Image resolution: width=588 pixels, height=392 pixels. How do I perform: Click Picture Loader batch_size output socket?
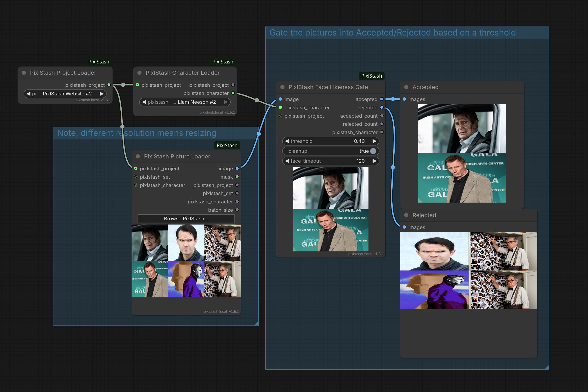point(237,210)
